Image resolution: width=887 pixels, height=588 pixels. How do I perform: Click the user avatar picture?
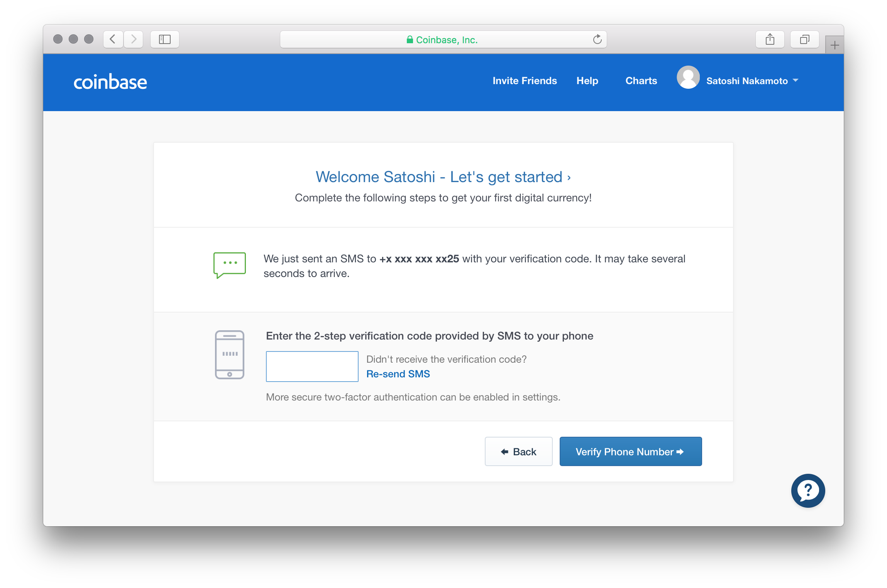(688, 77)
